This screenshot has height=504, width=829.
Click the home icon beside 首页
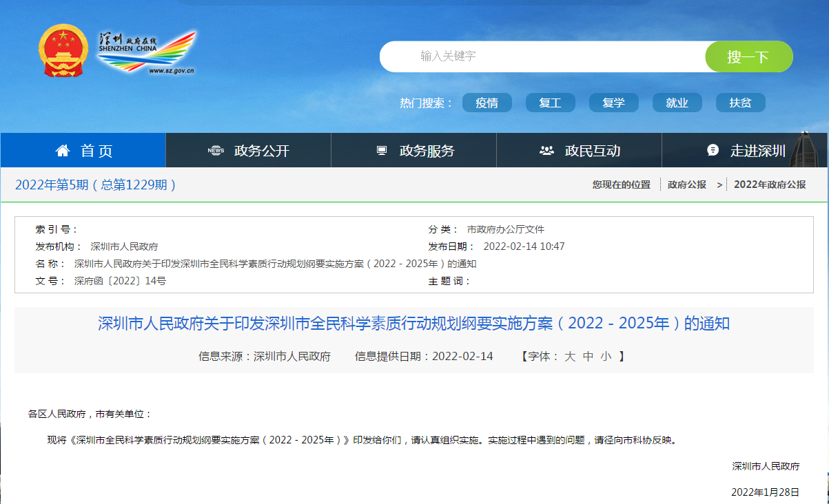tap(63, 151)
